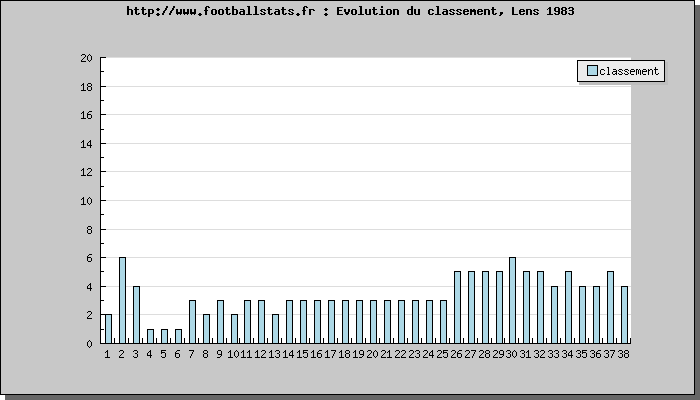This screenshot has width=700, height=400.
Task: Click the x-axis label 27
Action: [x=470, y=354]
